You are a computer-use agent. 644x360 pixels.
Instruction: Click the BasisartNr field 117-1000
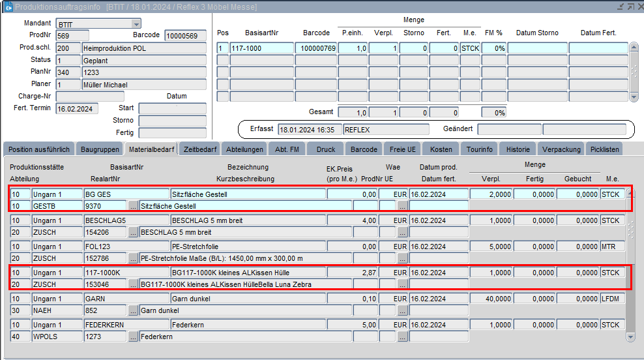261,48
